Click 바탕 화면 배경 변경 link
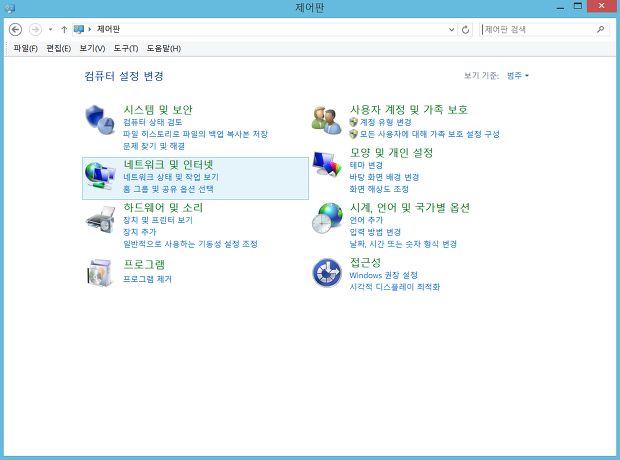The width and height of the screenshot is (620, 460). (384, 177)
